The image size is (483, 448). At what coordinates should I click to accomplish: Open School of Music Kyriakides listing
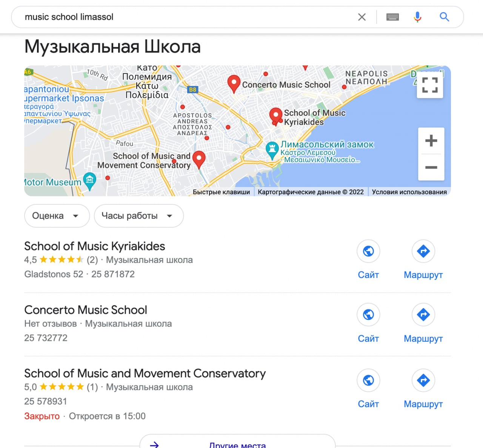[x=95, y=246]
